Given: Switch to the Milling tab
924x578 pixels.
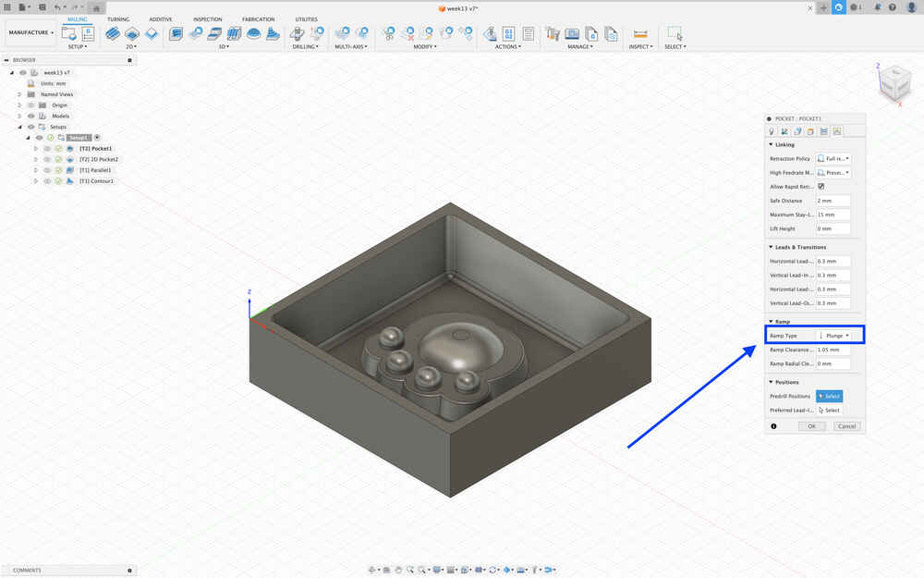Looking at the screenshot, I should 78,19.
